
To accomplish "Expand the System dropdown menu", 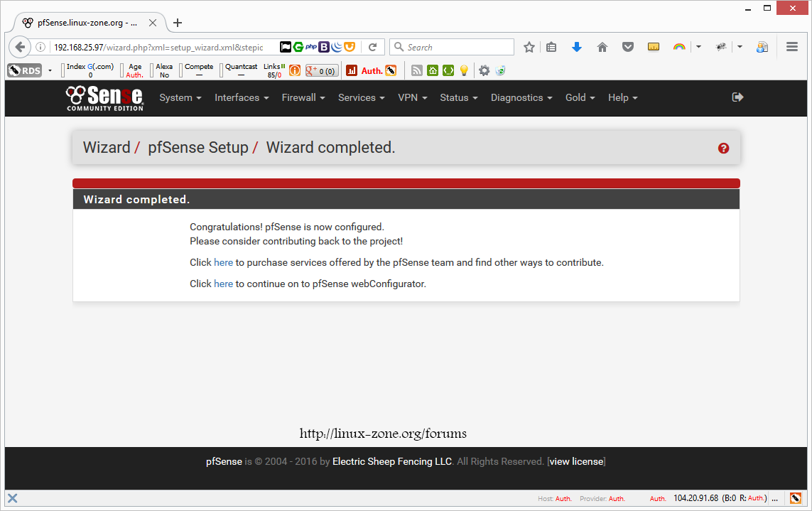I will 180,98.
